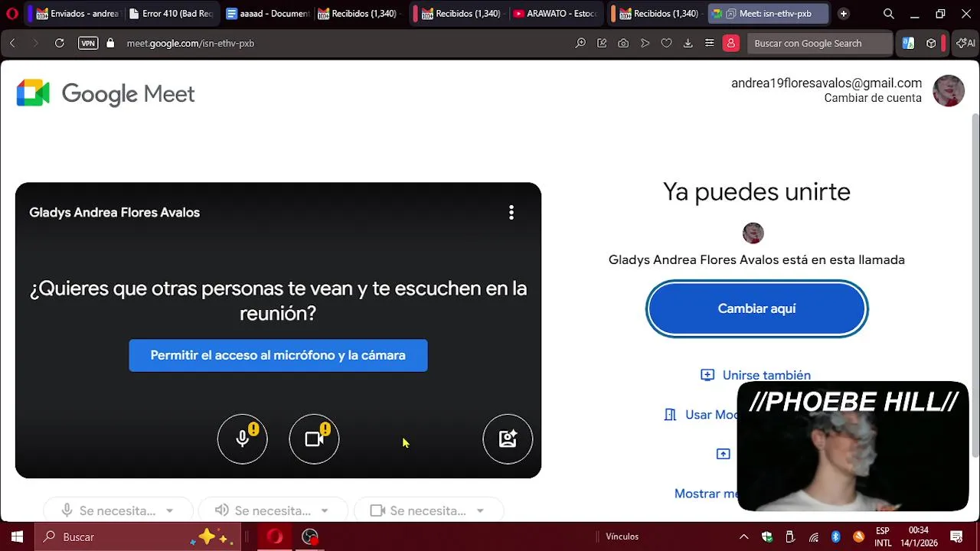Image resolution: width=980 pixels, height=551 pixels.
Task: Open the easy setup sliders icon
Action: (x=710, y=44)
